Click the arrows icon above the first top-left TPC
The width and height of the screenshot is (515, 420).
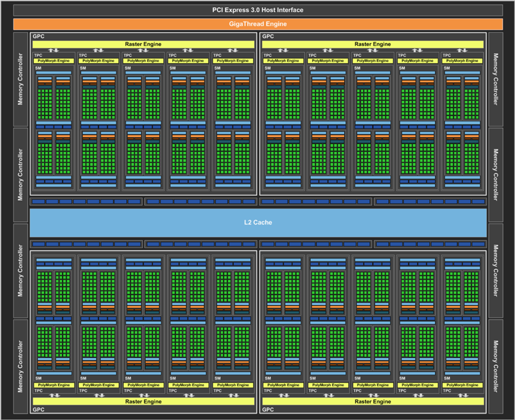click(54, 50)
